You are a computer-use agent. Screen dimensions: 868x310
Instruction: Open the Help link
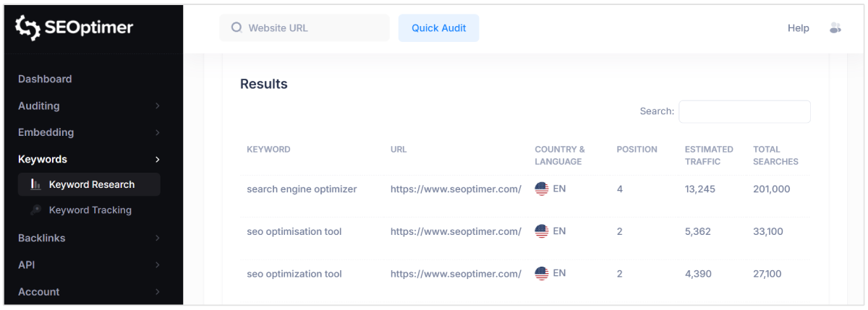click(x=798, y=28)
